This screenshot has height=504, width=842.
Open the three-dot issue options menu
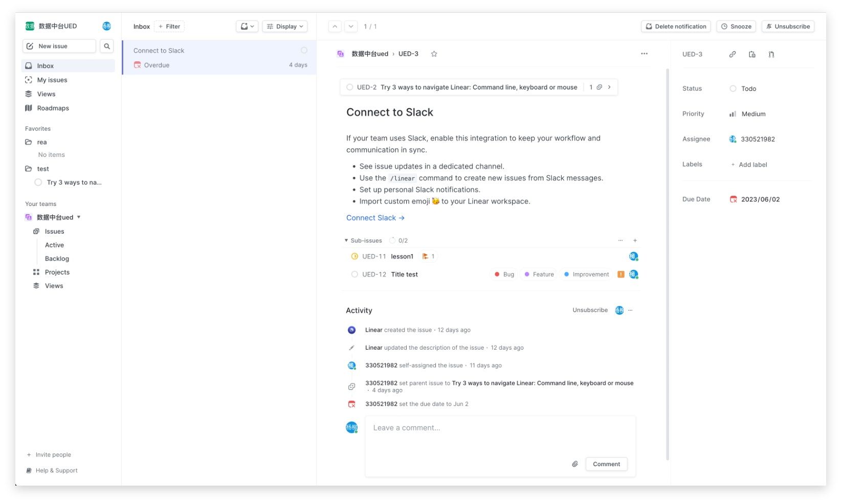coord(644,54)
